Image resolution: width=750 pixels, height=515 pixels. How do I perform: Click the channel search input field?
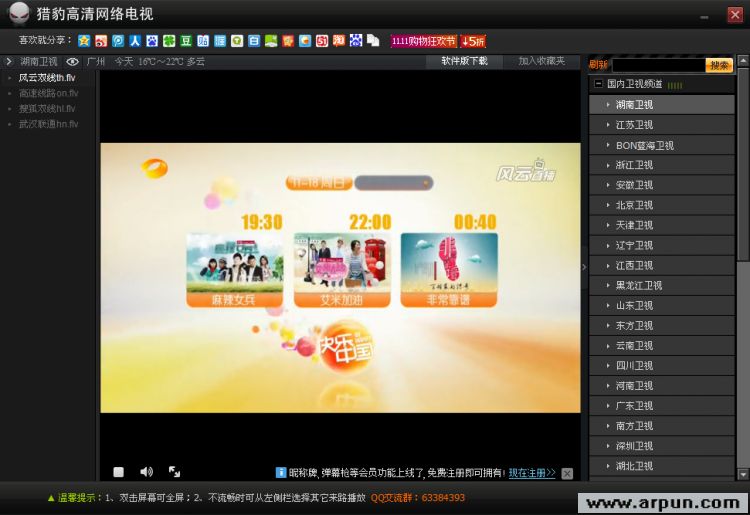pyautogui.click(x=657, y=65)
